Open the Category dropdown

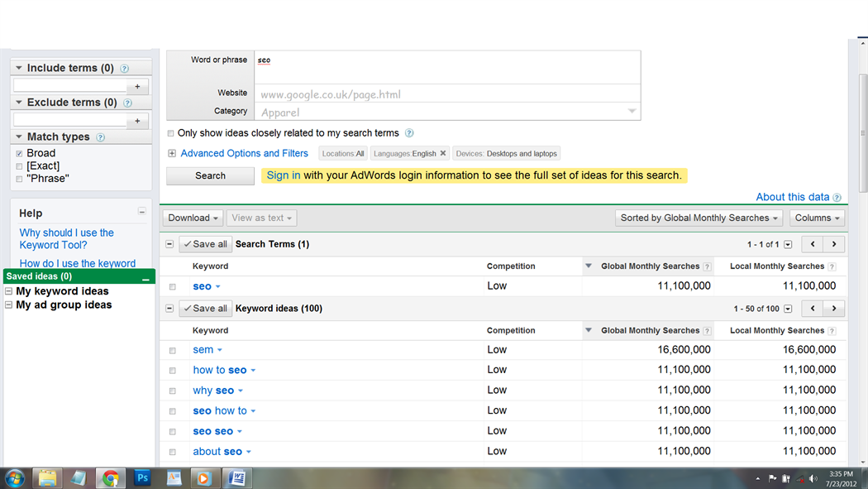pyautogui.click(x=632, y=112)
